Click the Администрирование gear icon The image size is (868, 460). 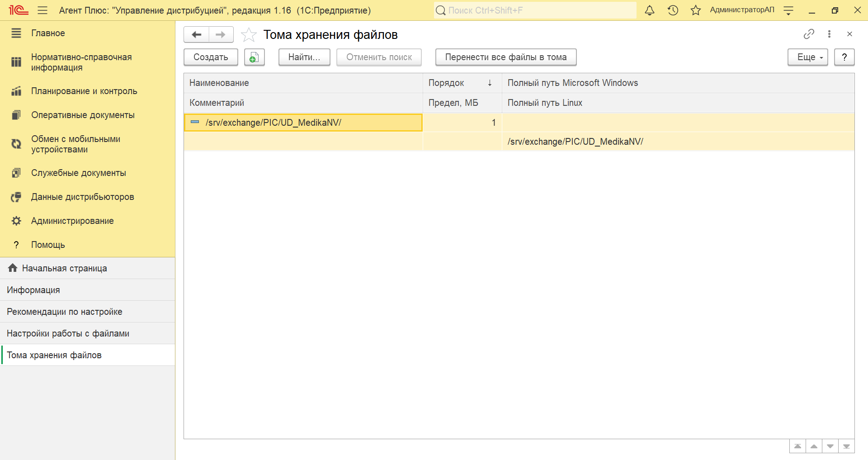16,221
